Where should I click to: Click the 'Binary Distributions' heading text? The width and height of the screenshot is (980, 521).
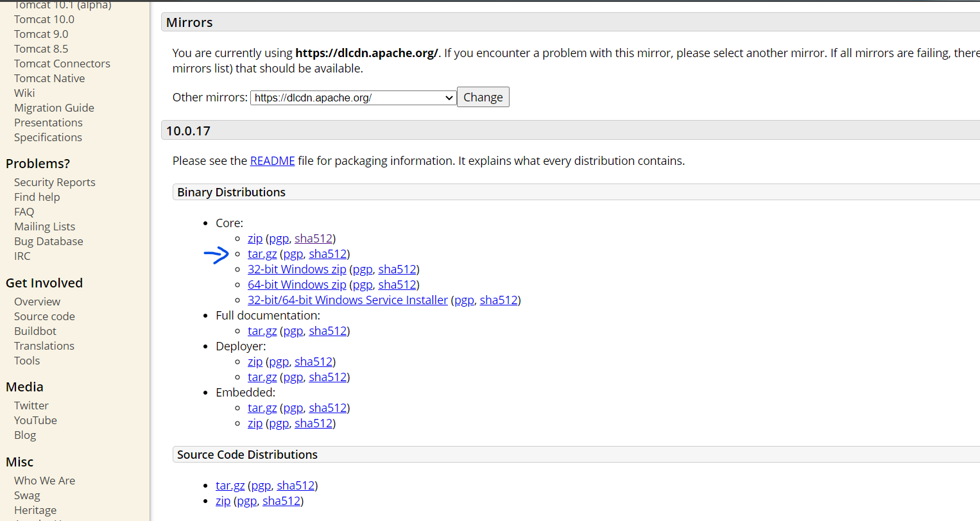pos(231,192)
